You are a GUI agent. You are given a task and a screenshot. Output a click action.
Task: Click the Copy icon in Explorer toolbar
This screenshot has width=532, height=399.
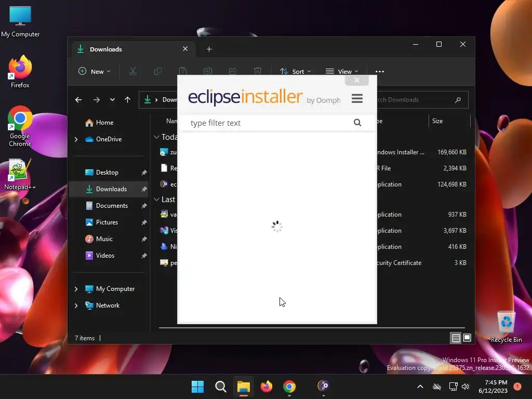(x=158, y=71)
